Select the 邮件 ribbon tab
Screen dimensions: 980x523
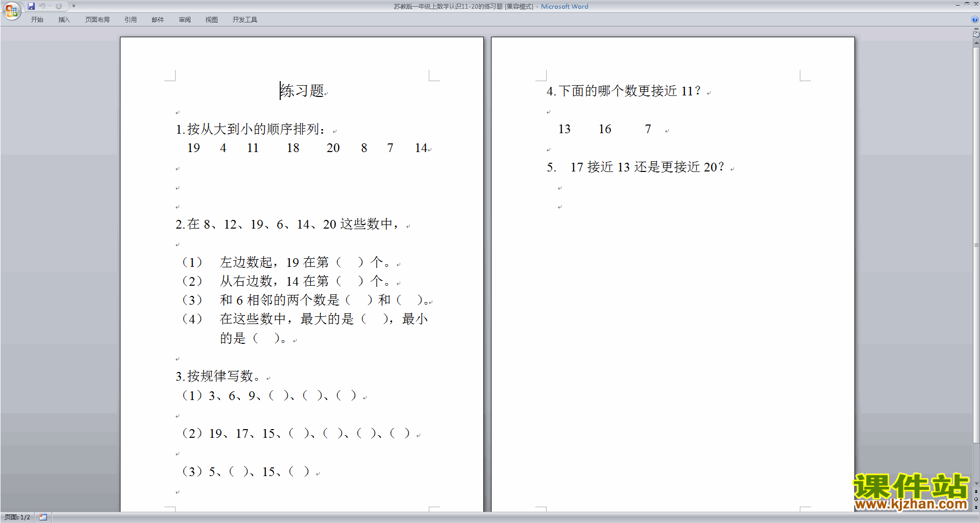pos(158,20)
